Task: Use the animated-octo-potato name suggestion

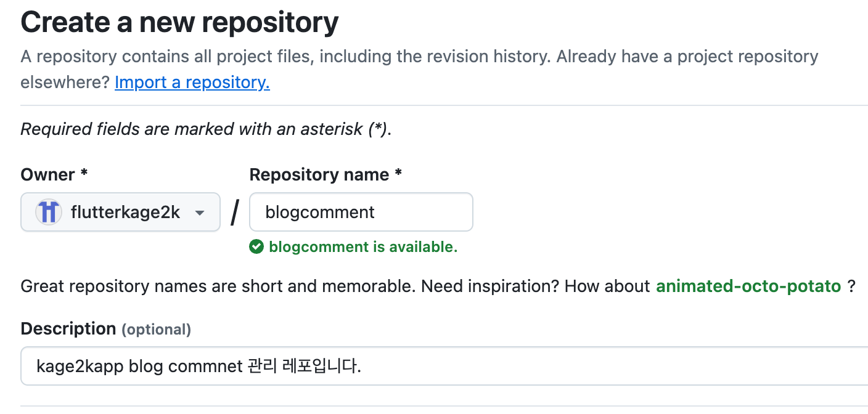Action: coord(748,286)
